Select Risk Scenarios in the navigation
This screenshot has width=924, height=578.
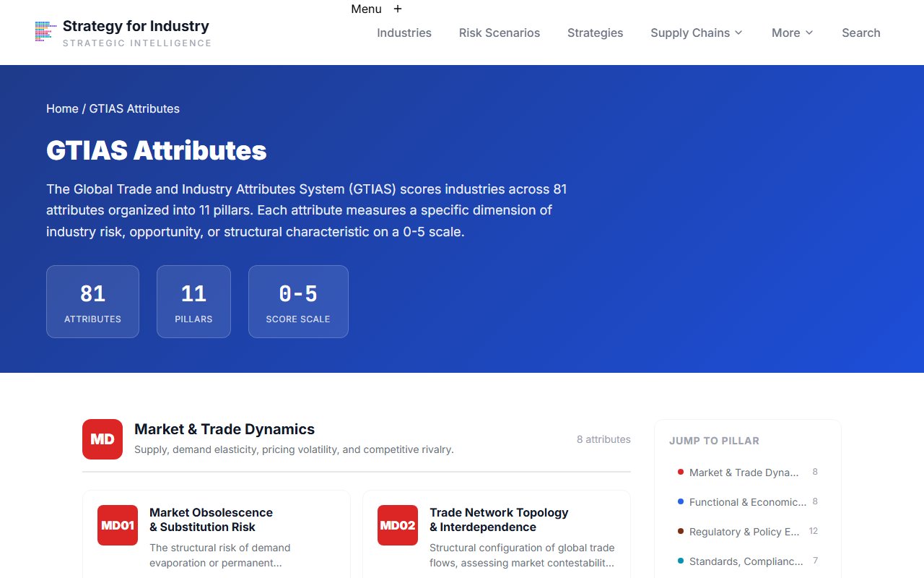click(x=499, y=33)
